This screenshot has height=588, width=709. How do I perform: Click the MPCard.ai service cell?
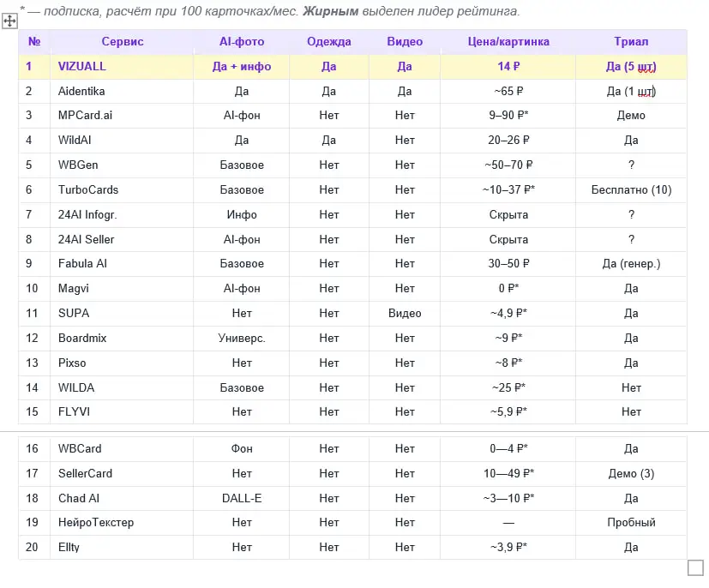point(87,116)
